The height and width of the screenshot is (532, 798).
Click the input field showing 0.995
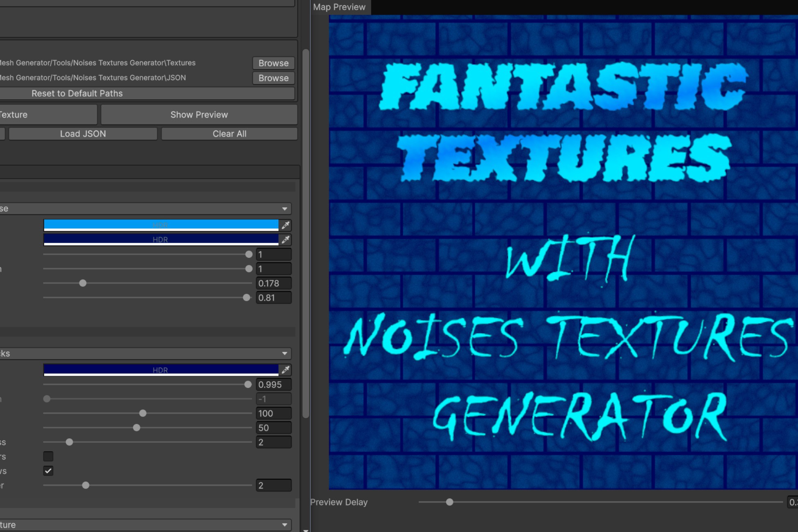(274, 385)
